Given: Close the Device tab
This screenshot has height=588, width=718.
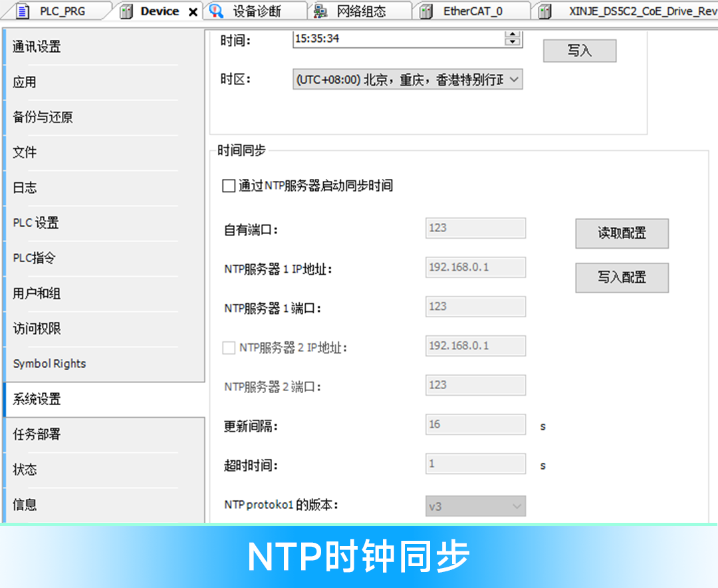Looking at the screenshot, I should coord(193,12).
